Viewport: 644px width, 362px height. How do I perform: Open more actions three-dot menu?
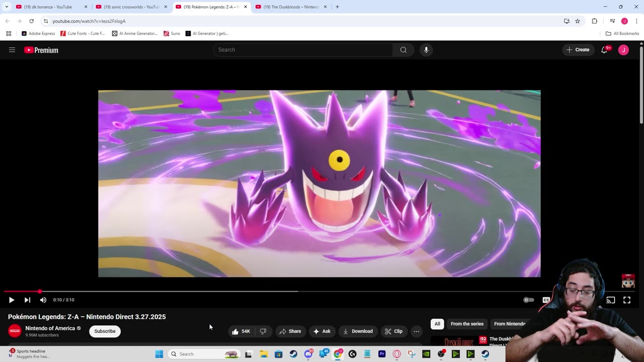417,331
